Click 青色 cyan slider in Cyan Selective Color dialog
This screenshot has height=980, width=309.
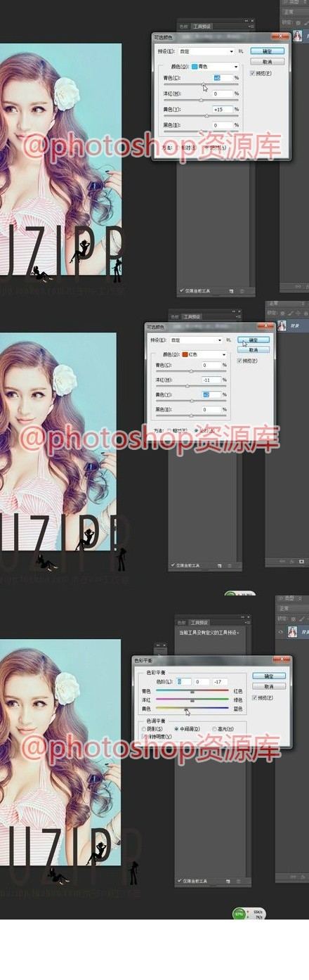201,85
